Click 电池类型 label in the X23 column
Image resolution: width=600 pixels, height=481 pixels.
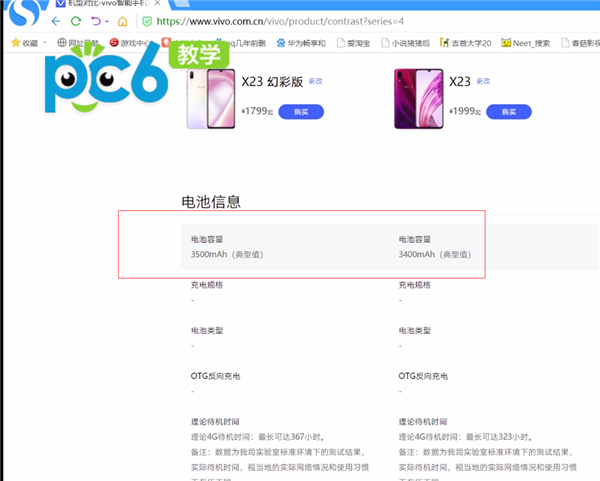[x=415, y=330]
